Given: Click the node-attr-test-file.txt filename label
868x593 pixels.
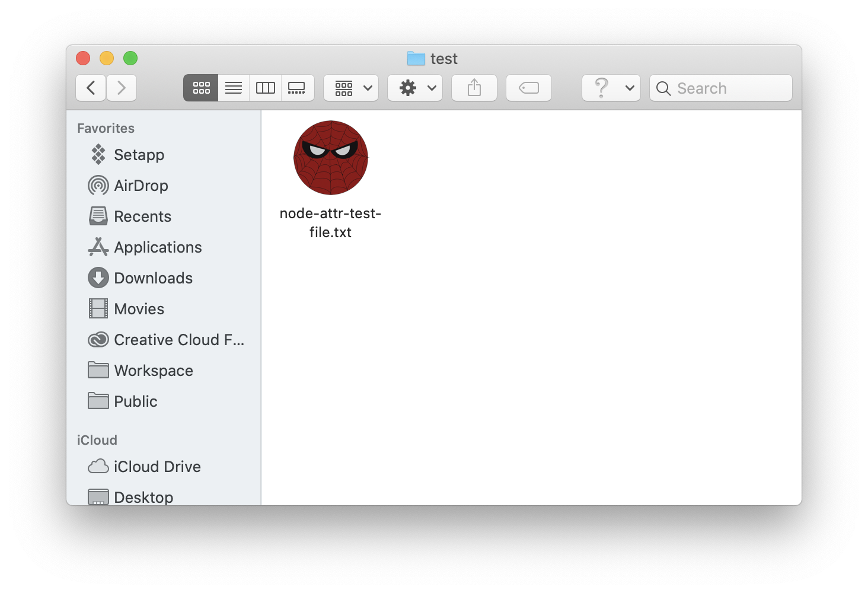Looking at the screenshot, I should pos(330,222).
